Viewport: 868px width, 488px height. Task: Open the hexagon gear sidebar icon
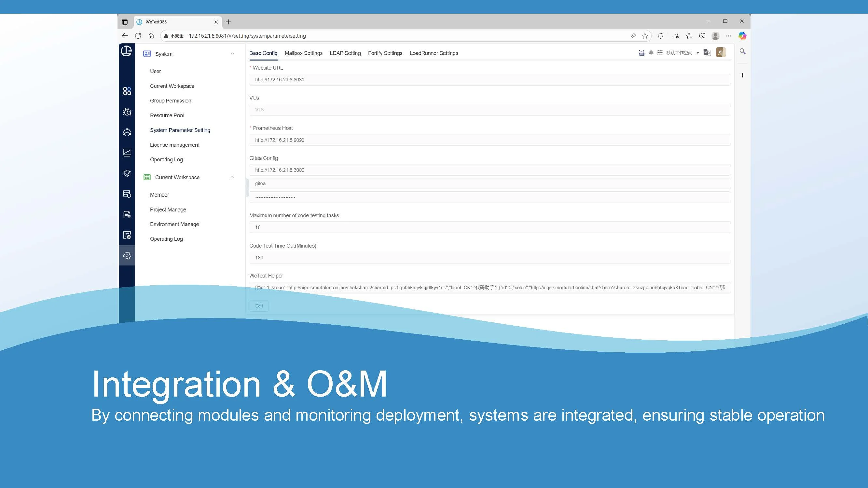[x=127, y=173]
